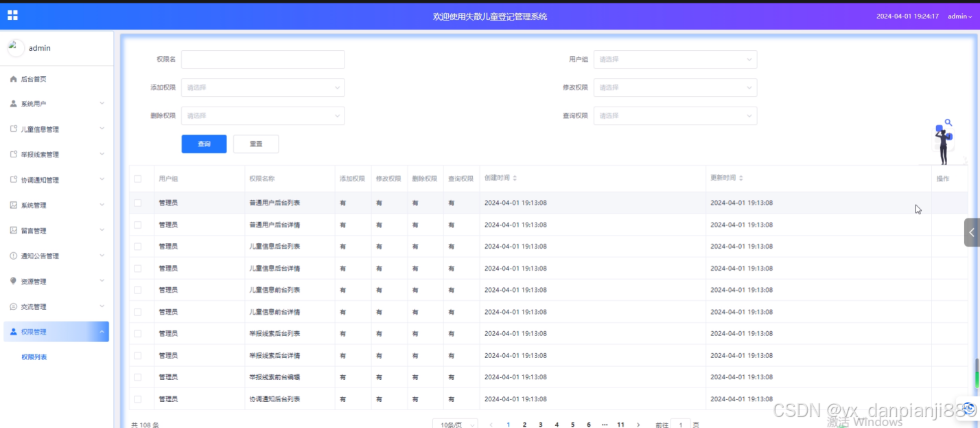980x428 pixels.
Task: Go to page 5 in pagination
Action: (x=572, y=425)
